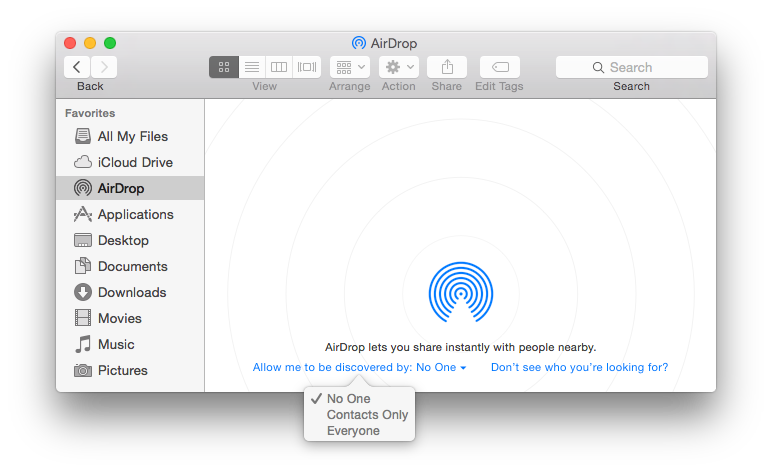Open the Arrange dropdown in toolbar
Viewport: 772px width, 475px height.
click(350, 67)
